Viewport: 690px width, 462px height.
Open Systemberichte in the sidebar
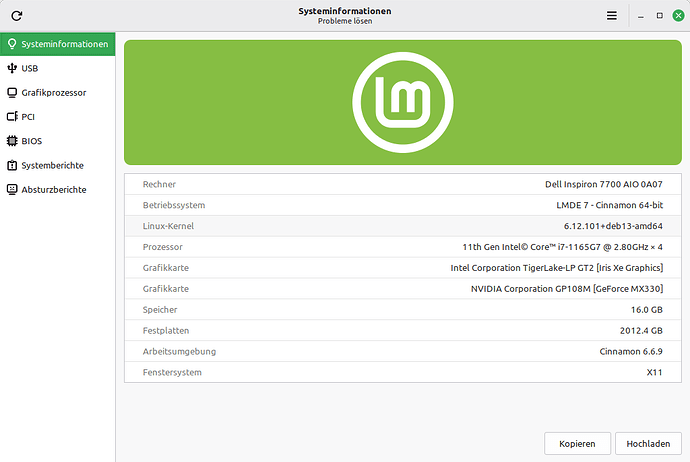(58, 165)
